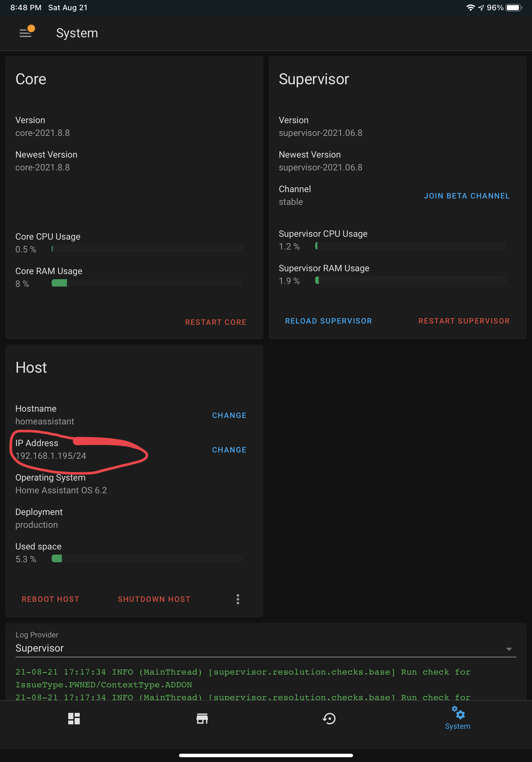Collapse the Log Provider list chevron

[508, 648]
